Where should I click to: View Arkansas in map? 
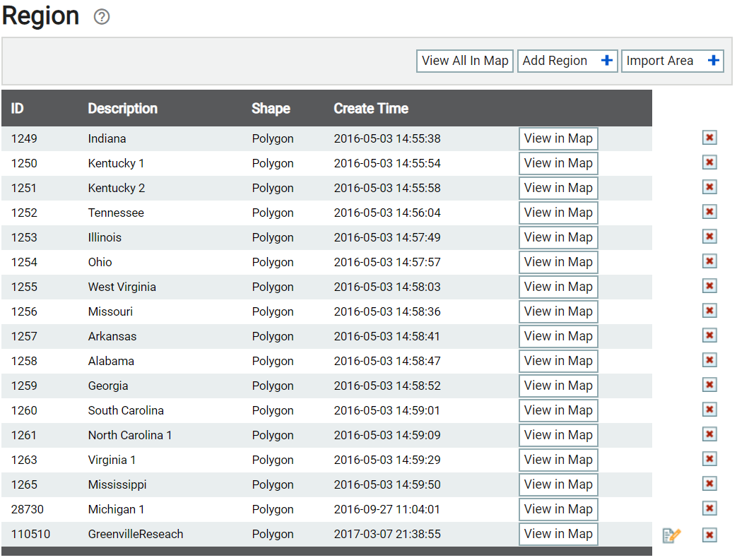click(x=558, y=336)
